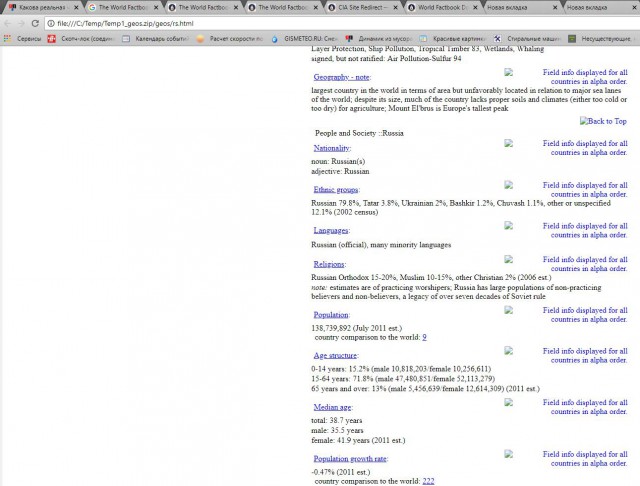The image size is (640, 486).
Task: Close the Какова реальная tab
Action: (76, 7)
